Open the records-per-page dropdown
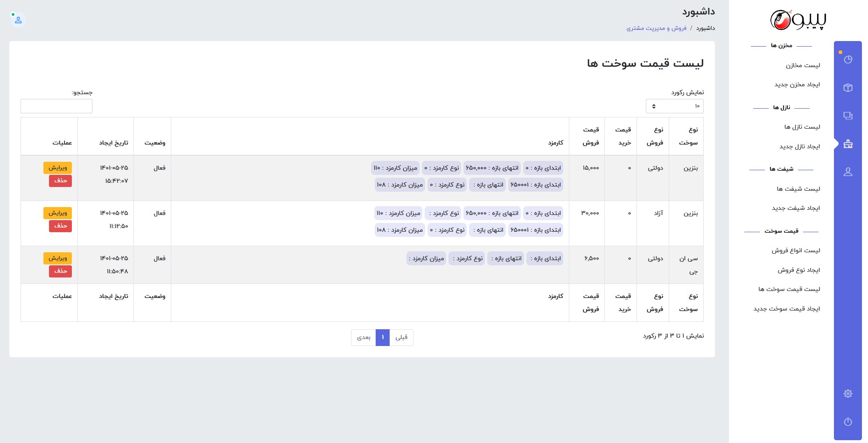The image size is (868, 443). pyautogui.click(x=674, y=106)
